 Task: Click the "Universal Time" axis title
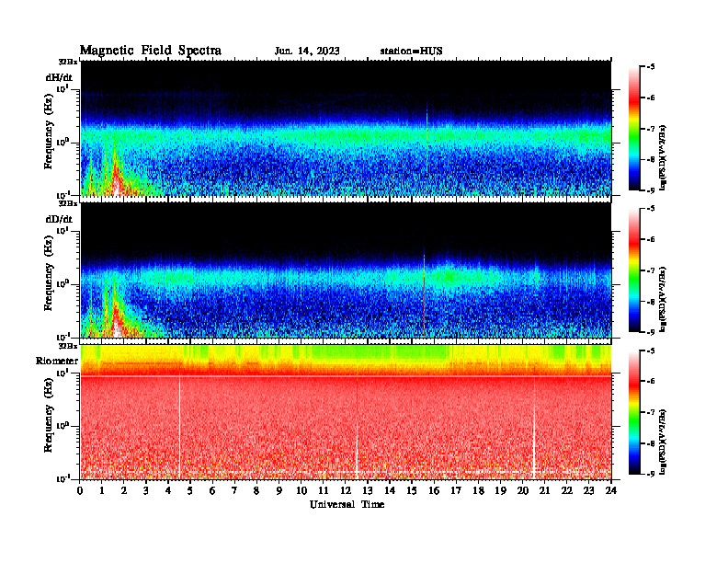[347, 504]
